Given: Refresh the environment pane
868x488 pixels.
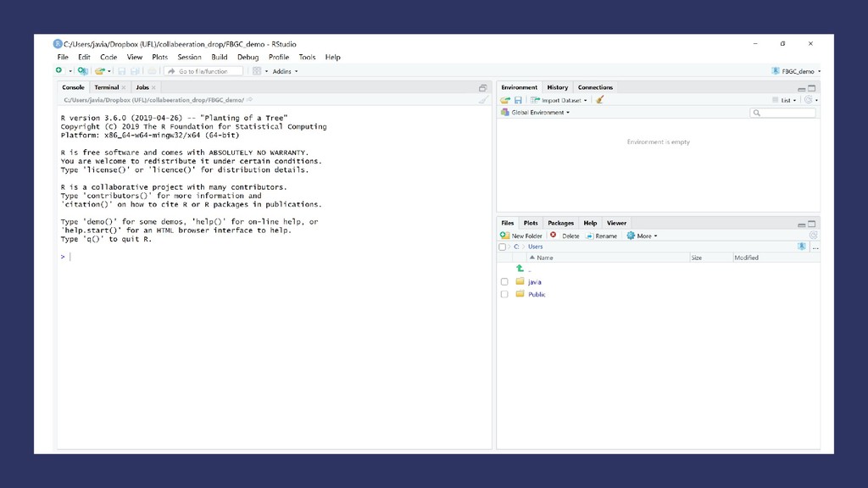Looking at the screenshot, I should [809, 100].
